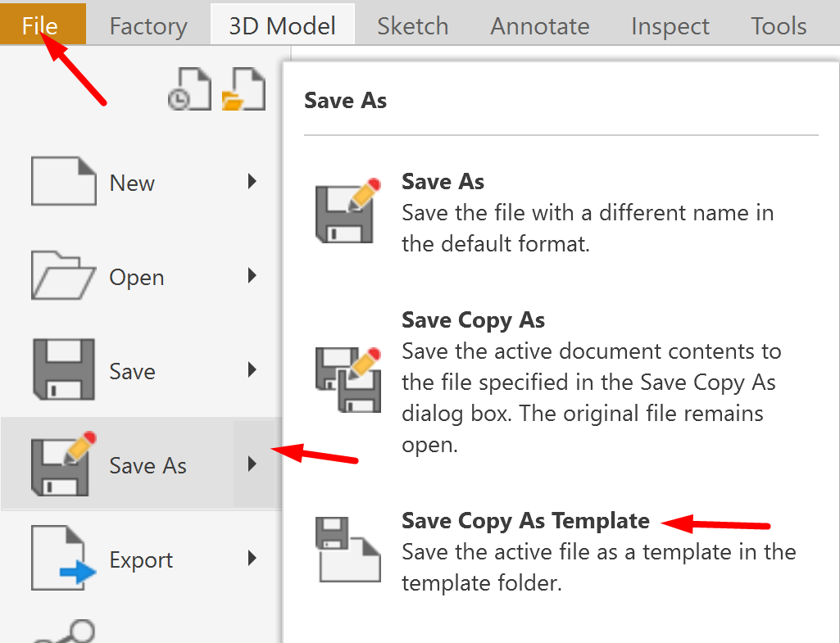The width and height of the screenshot is (840, 643).
Task: Open the File menu tab
Action: 40,25
